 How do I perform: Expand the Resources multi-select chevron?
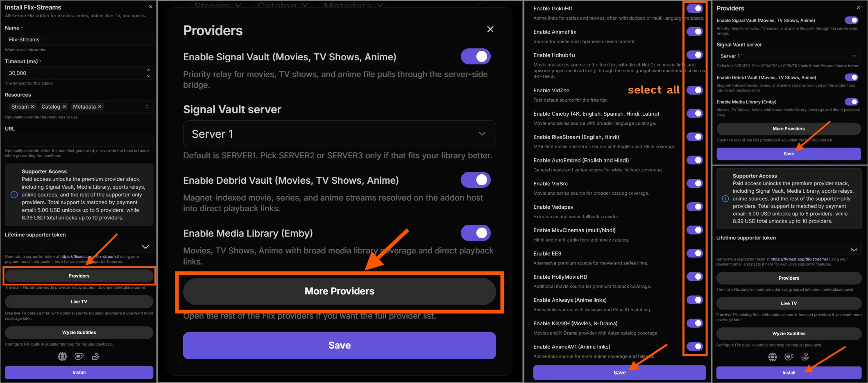coord(147,107)
